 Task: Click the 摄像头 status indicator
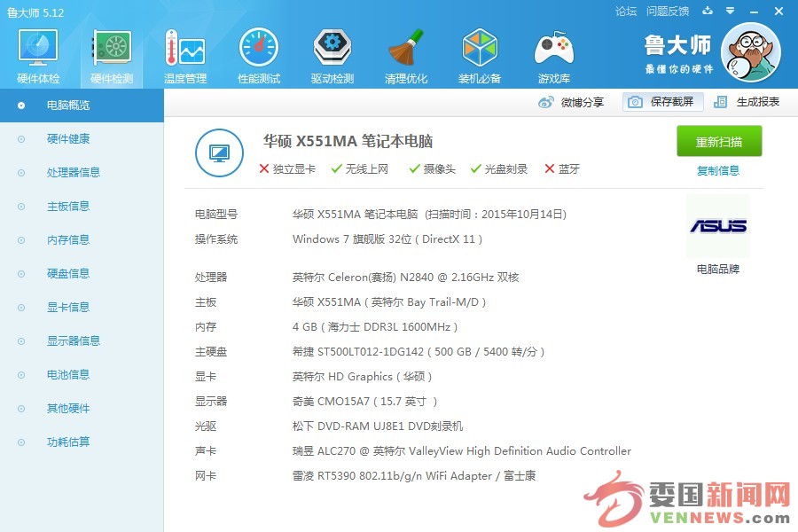[433, 169]
